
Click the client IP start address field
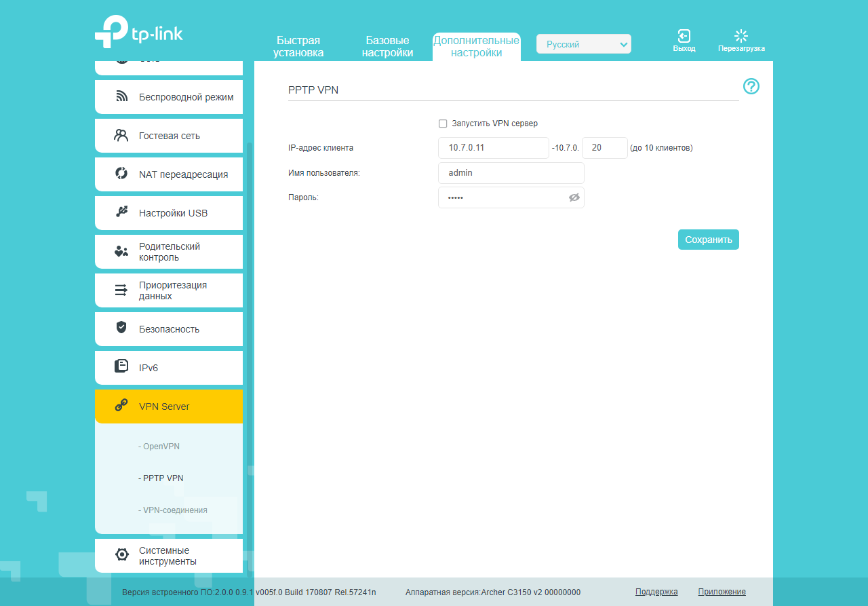coord(494,148)
